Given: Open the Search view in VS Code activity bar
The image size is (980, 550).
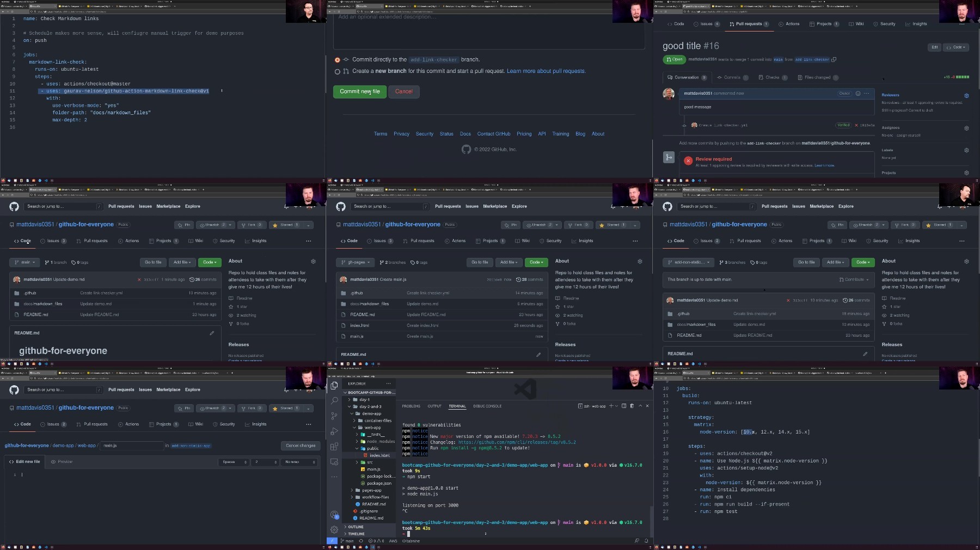Looking at the screenshot, I should 334,400.
